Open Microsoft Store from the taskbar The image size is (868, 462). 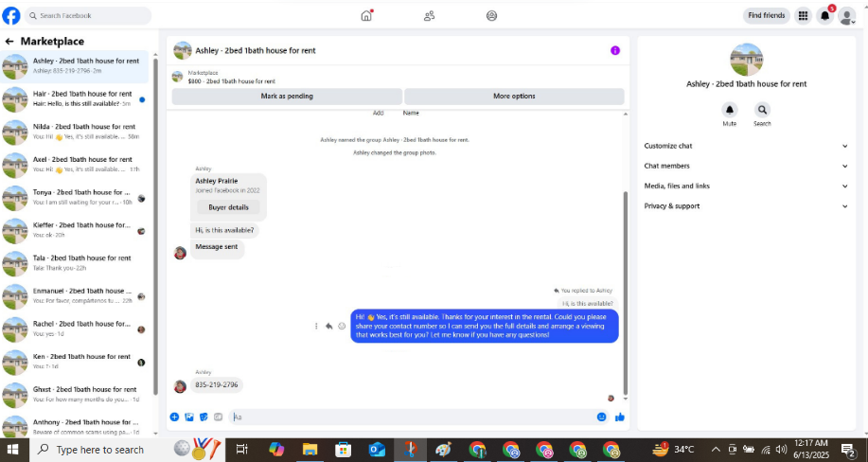click(344, 450)
